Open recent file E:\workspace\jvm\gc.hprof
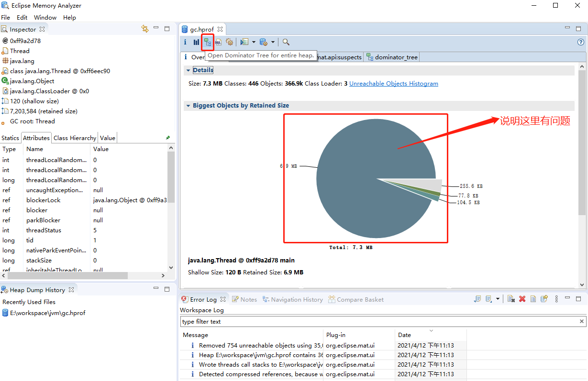This screenshot has height=381, width=588. coord(44,313)
